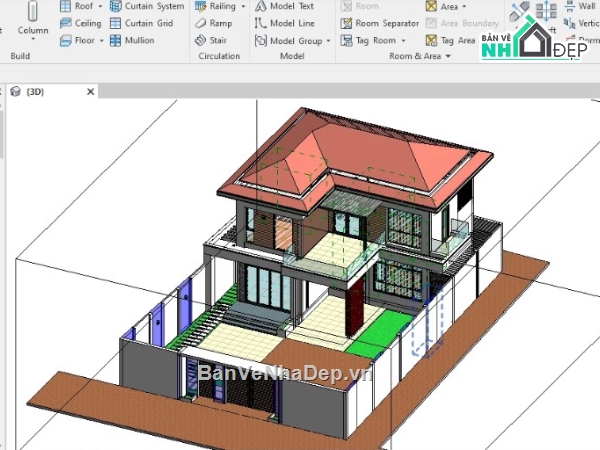This screenshot has width=600, height=450.
Task: Click the Room Separator icon
Action: coord(346,23)
